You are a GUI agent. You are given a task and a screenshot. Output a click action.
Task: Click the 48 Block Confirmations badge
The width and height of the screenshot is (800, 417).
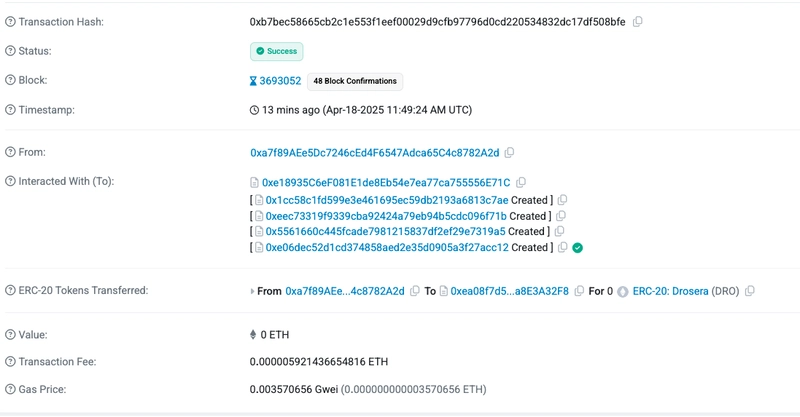[x=355, y=81]
